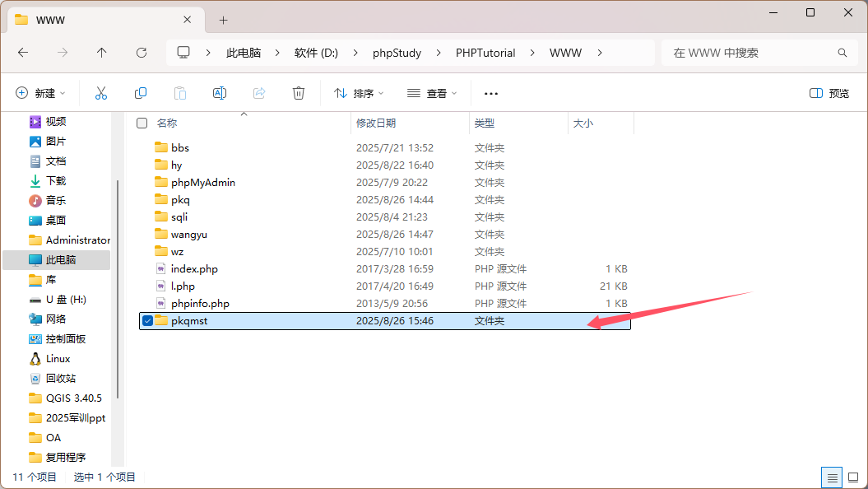868x489 pixels.
Task: Expand the Sort (排序) dropdown
Action: coord(359,93)
